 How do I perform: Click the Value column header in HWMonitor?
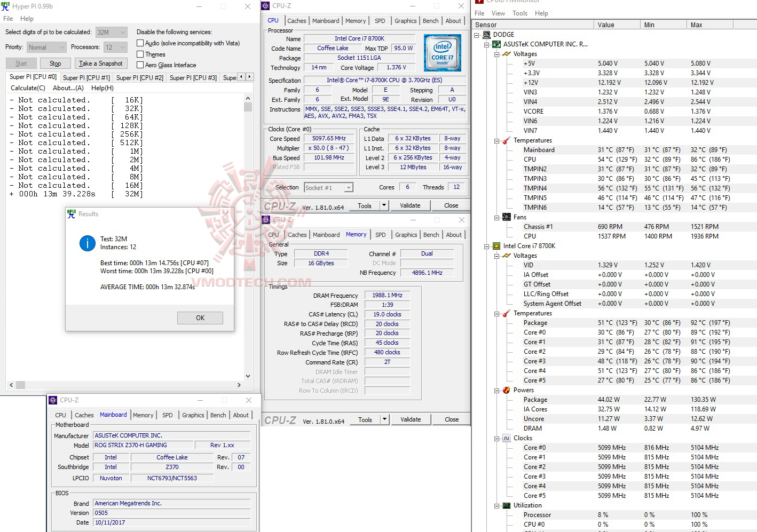[x=617, y=25]
